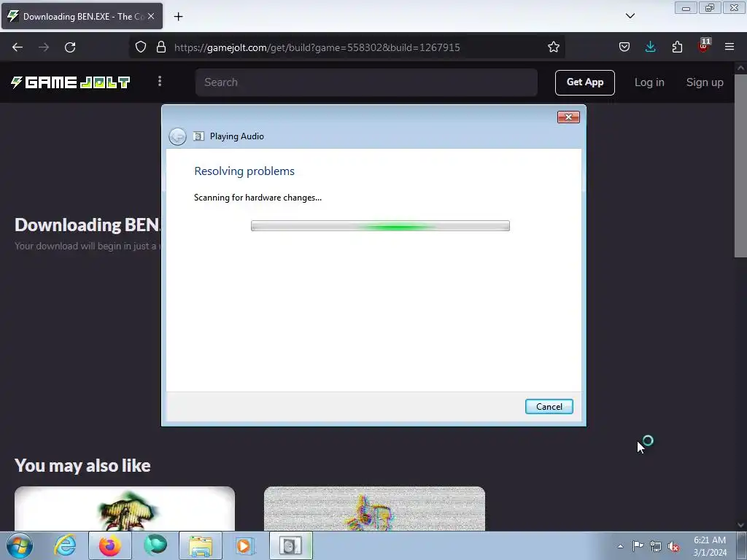Click the Game Jolt logo
747x560 pixels.
(70, 82)
